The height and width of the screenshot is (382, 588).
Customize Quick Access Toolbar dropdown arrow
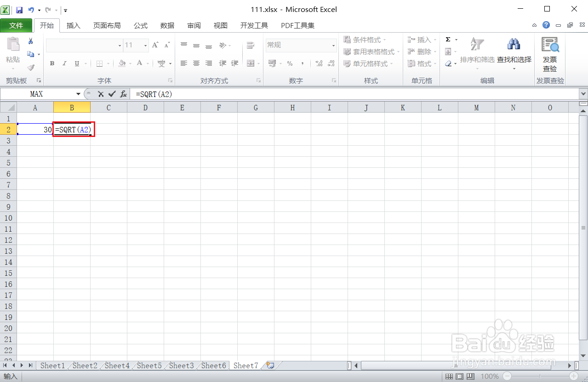click(66, 10)
